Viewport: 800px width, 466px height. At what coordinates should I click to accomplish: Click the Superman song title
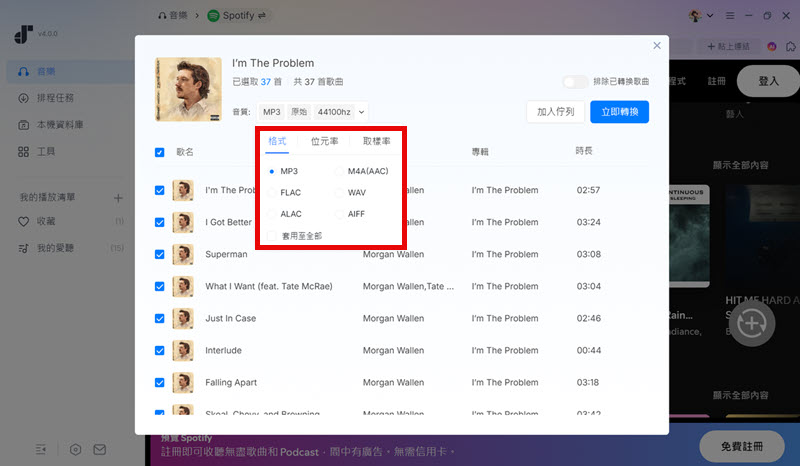(226, 254)
